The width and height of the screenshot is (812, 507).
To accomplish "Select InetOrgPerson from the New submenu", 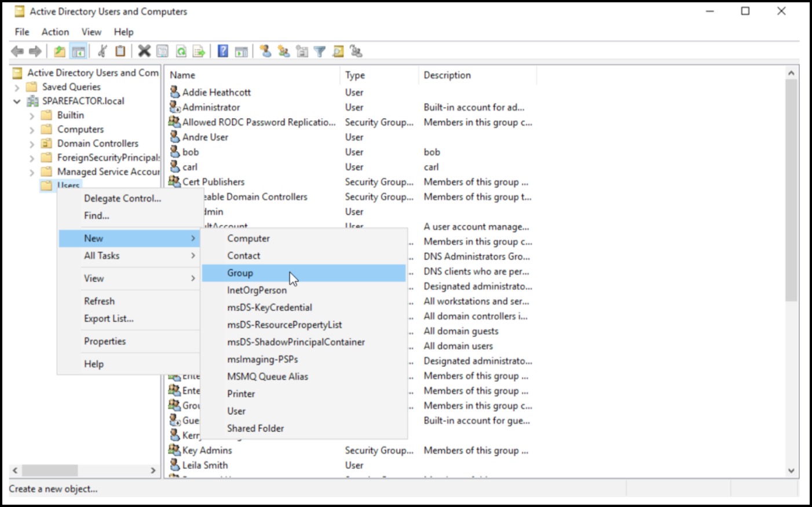I will pos(303,290).
